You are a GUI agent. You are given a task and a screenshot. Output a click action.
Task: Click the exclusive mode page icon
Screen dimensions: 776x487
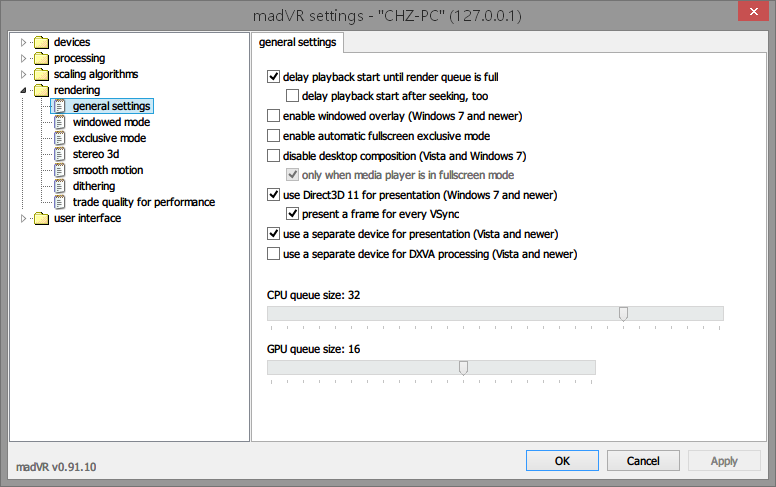pos(60,138)
